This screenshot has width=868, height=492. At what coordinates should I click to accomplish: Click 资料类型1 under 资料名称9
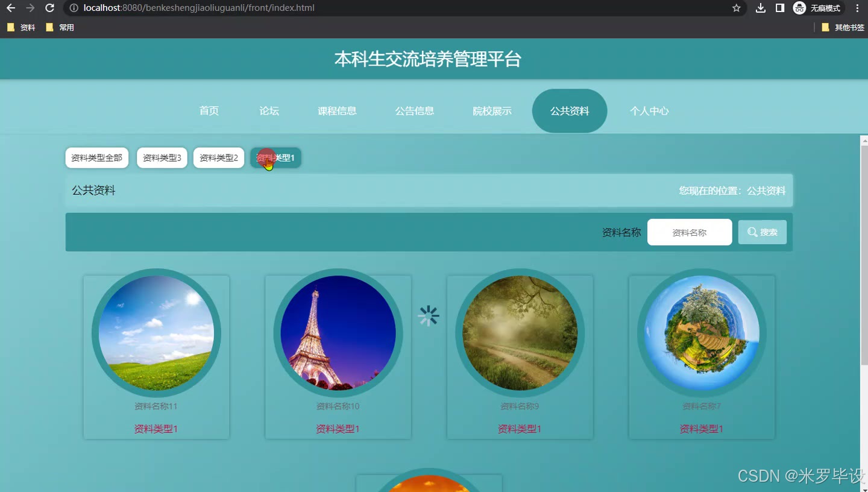[520, 429]
